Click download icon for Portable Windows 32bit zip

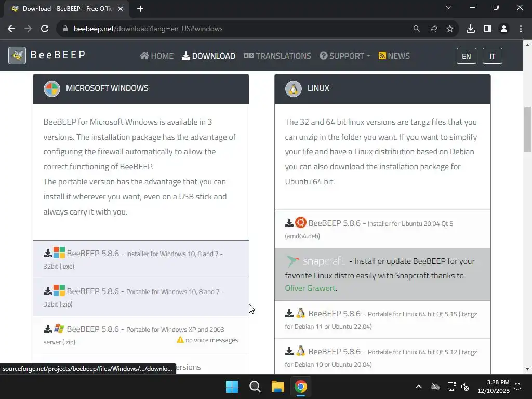pyautogui.click(x=47, y=291)
